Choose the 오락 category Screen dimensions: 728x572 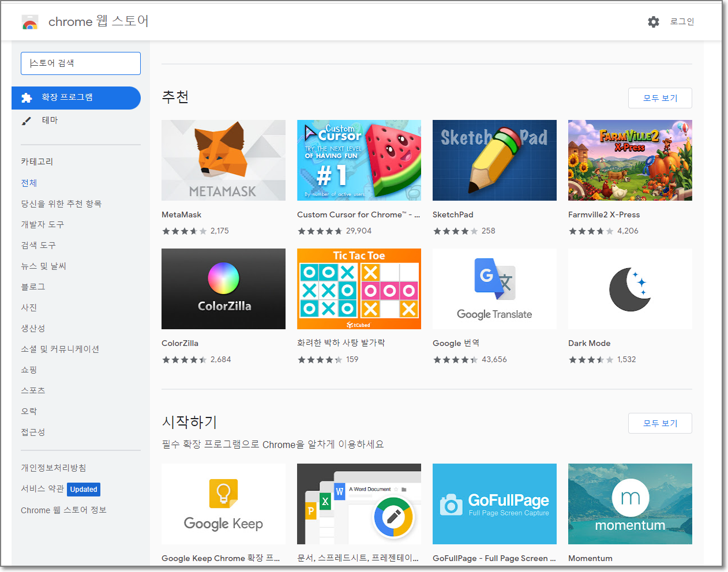click(x=29, y=411)
